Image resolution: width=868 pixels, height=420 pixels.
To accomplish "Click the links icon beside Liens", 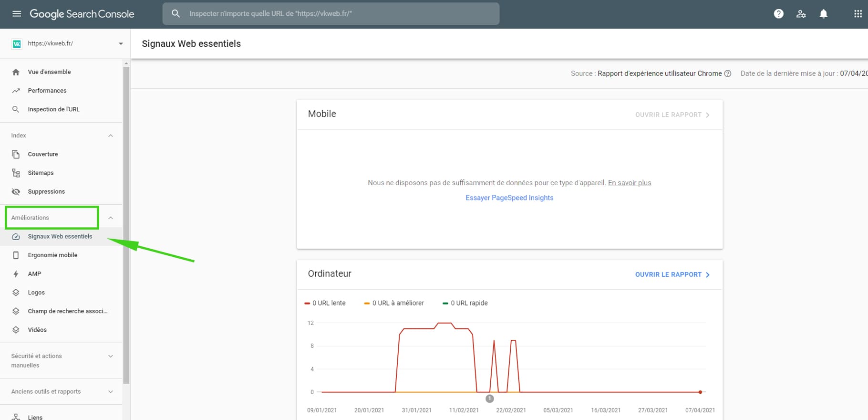I will coord(16,417).
